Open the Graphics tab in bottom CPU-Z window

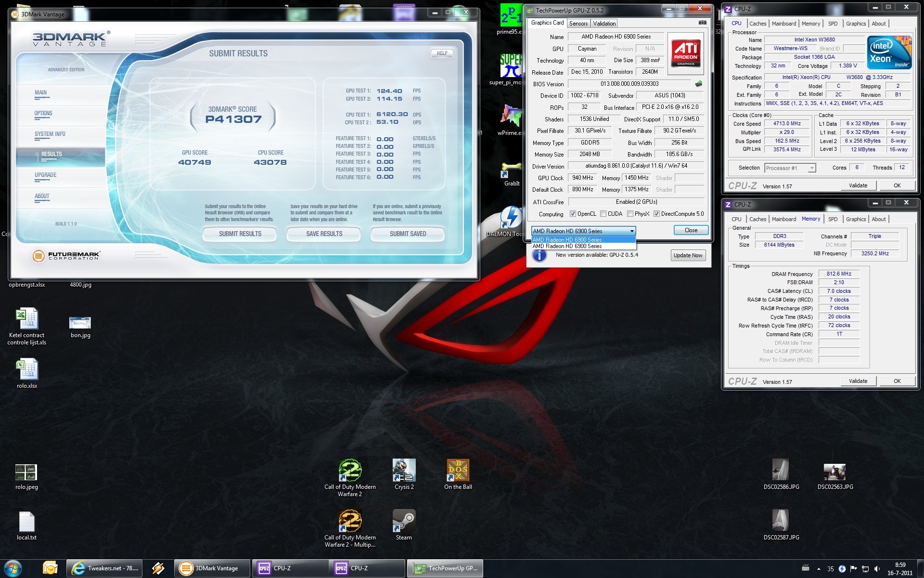point(856,219)
